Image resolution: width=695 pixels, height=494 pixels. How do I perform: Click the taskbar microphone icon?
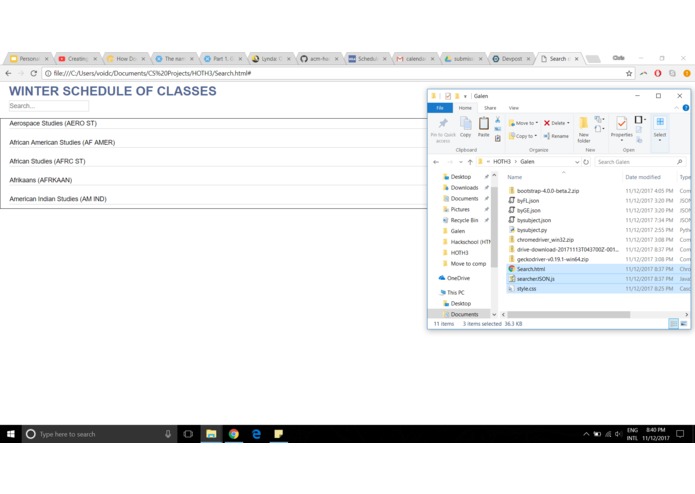pos(168,434)
